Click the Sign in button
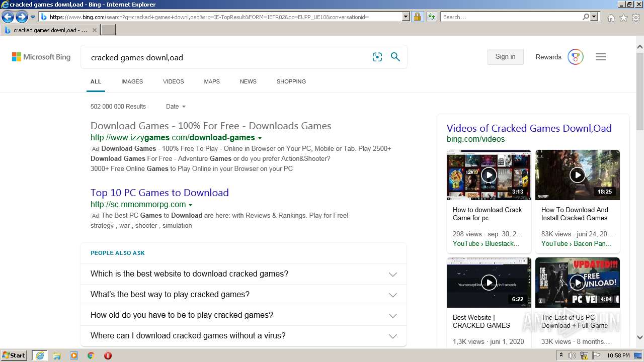The image size is (644, 362). pyautogui.click(x=505, y=57)
